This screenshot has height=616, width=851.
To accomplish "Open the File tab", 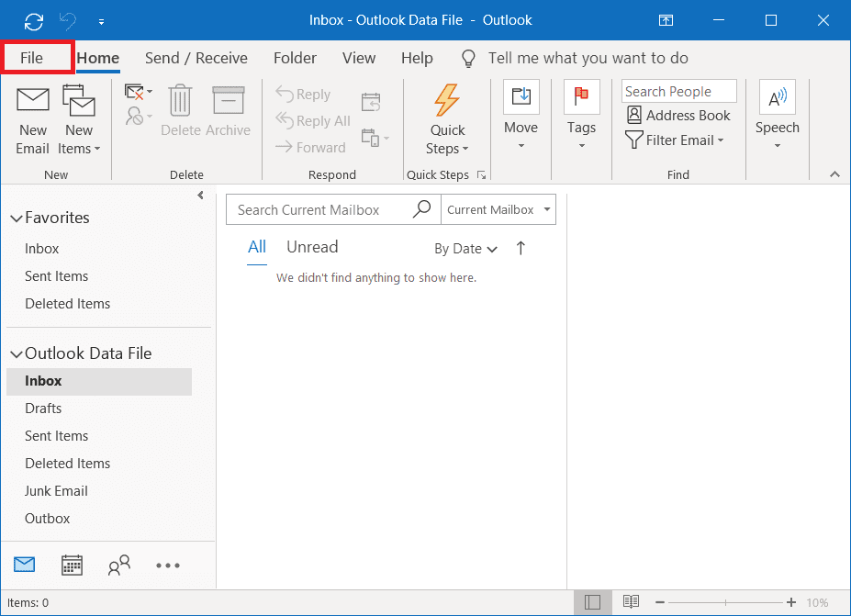I will click(x=31, y=58).
